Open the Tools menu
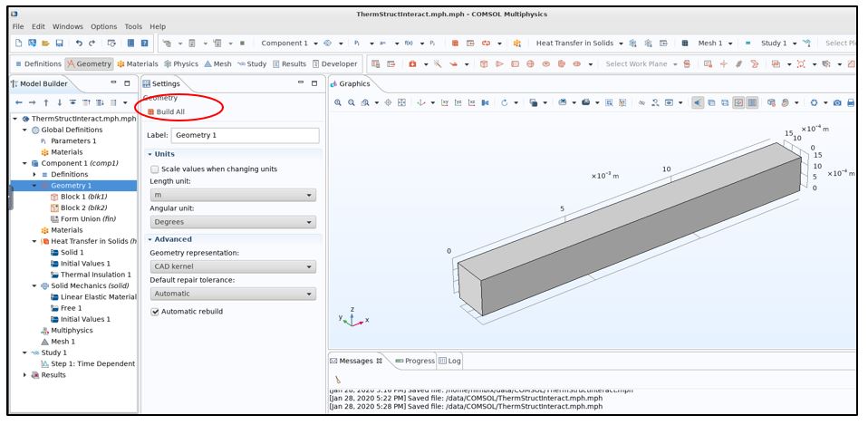Screen dimensions: 868x425 133,26
